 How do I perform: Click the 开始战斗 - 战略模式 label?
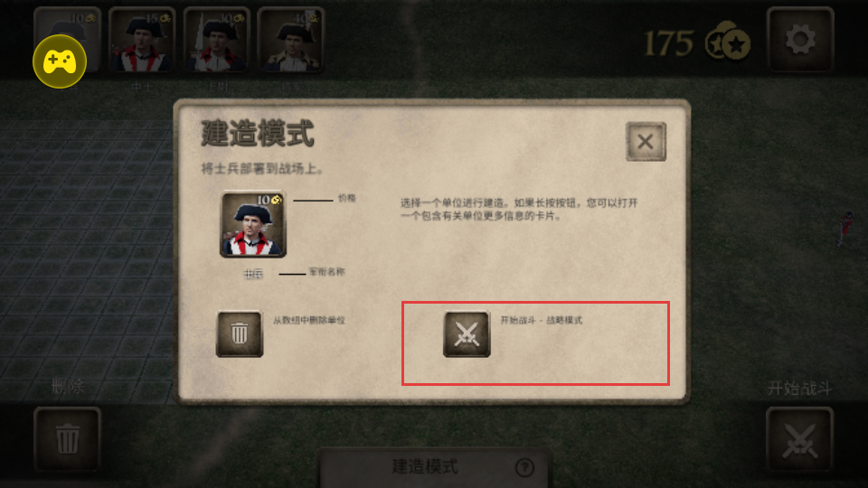541,320
